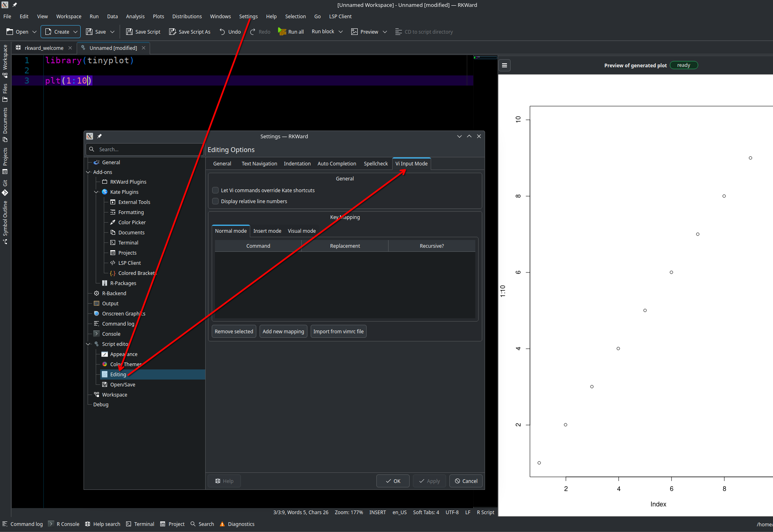
Task: Click CD to script directory
Action: click(424, 32)
